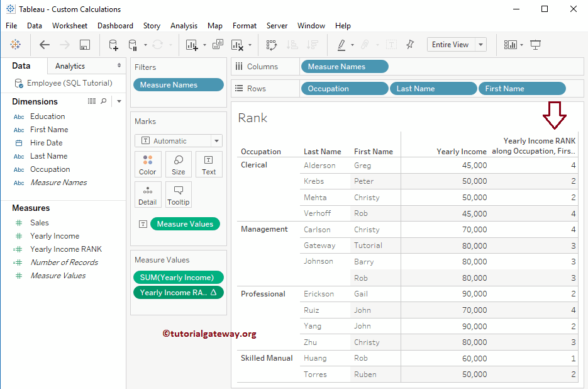The height and width of the screenshot is (389, 588).
Task: Open the Show/Hide Cards dropdown arrow
Action: (x=520, y=45)
